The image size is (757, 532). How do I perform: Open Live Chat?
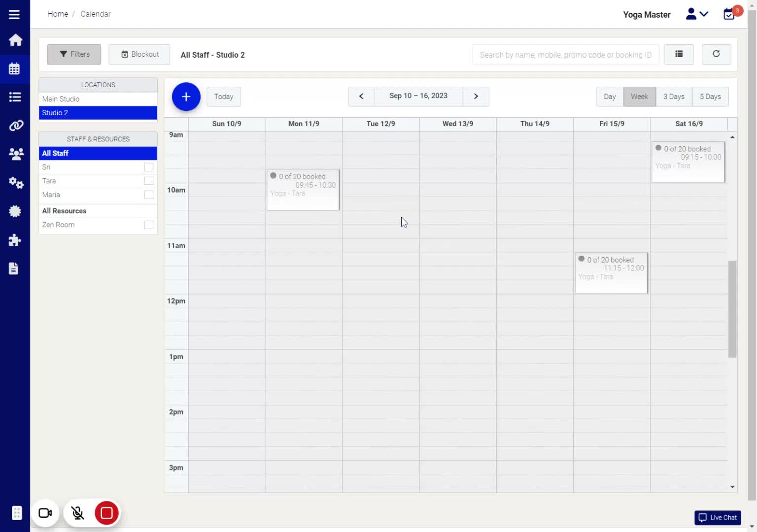click(718, 517)
